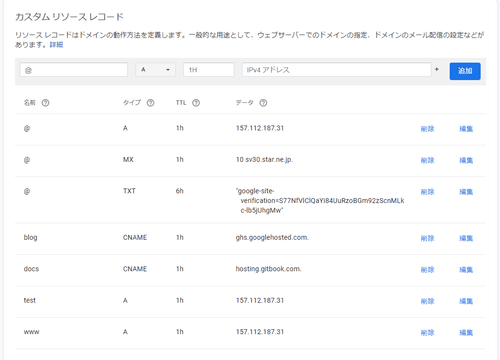Edit the blog CNAME record
The image size is (500, 360).
(466, 238)
